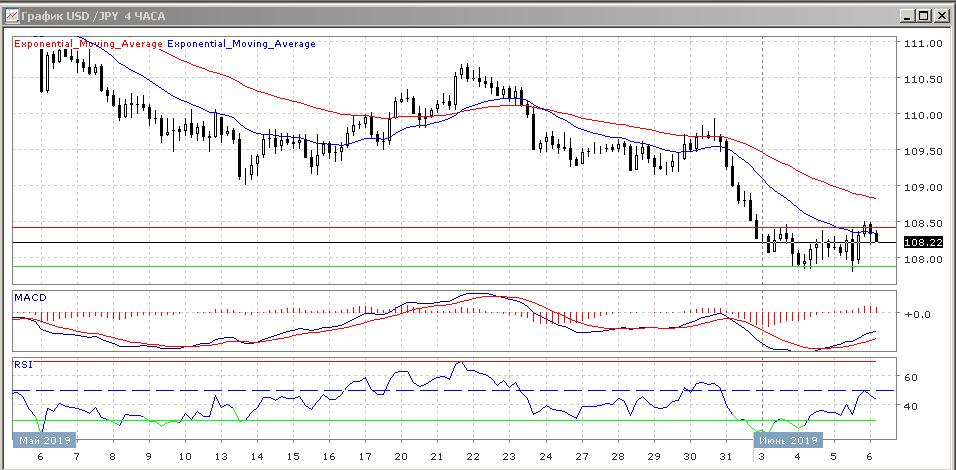Click date label 31 on time axis
The height and width of the screenshot is (470, 956).
click(726, 457)
